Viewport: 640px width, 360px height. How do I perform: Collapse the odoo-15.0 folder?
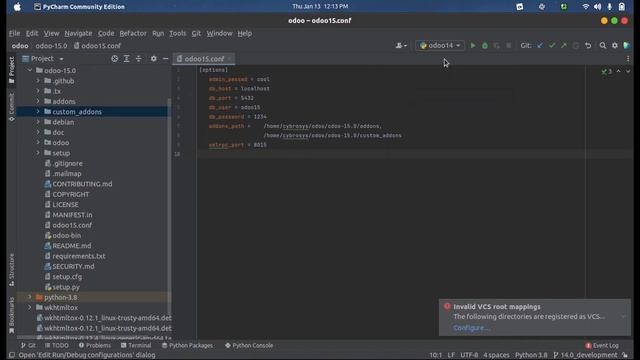coord(30,70)
